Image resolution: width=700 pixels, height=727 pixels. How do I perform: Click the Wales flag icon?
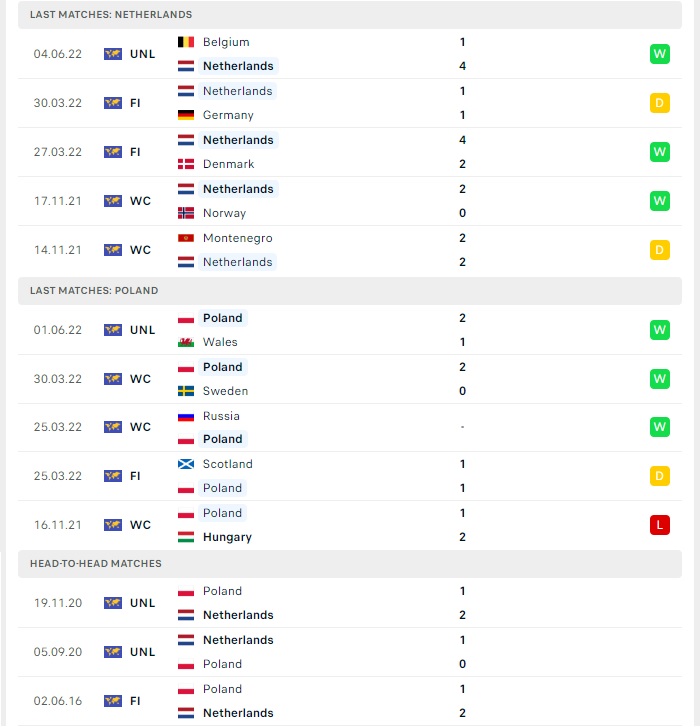pos(186,342)
